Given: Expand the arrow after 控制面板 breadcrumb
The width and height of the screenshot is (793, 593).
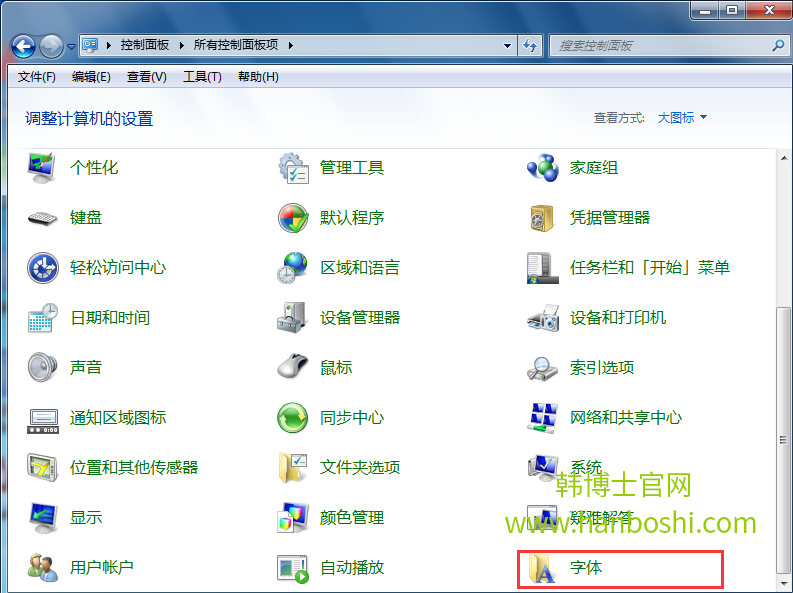Looking at the screenshot, I should pyautogui.click(x=181, y=45).
